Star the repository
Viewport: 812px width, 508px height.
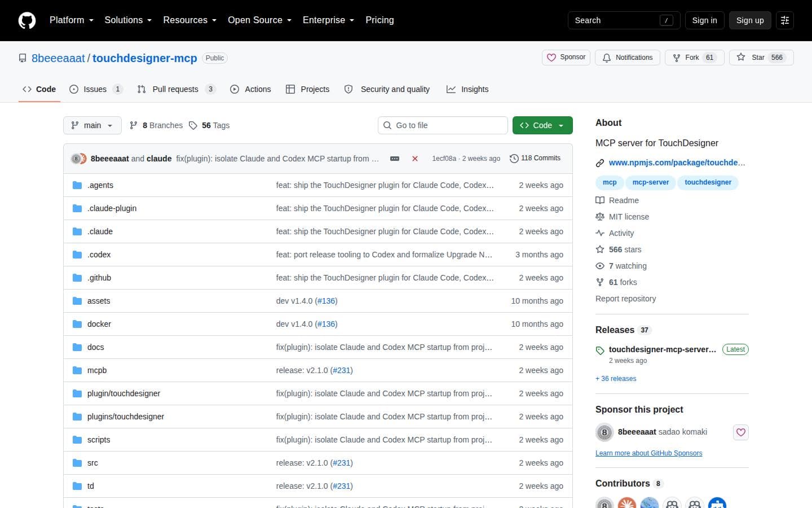point(761,58)
